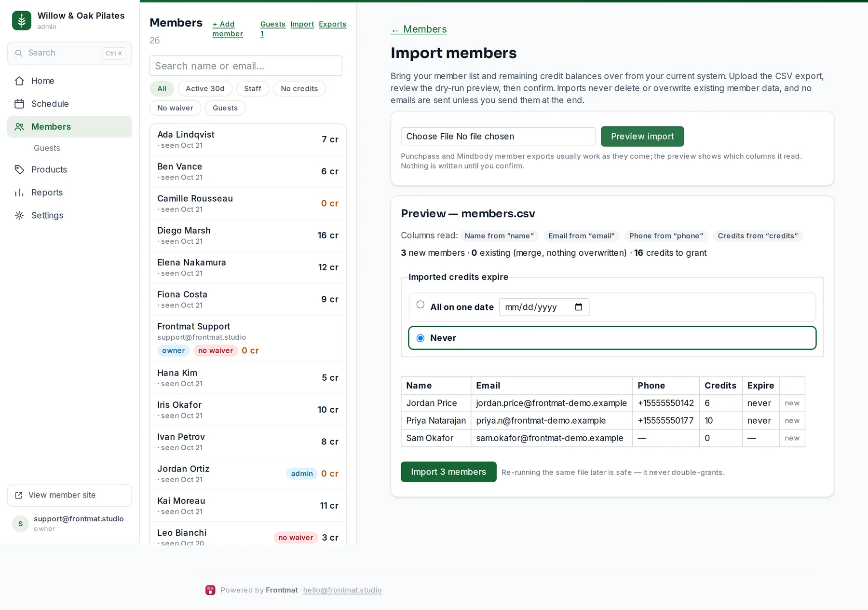This screenshot has height=610, width=868.
Task: Filter members by Staff chip
Action: pyautogui.click(x=253, y=89)
